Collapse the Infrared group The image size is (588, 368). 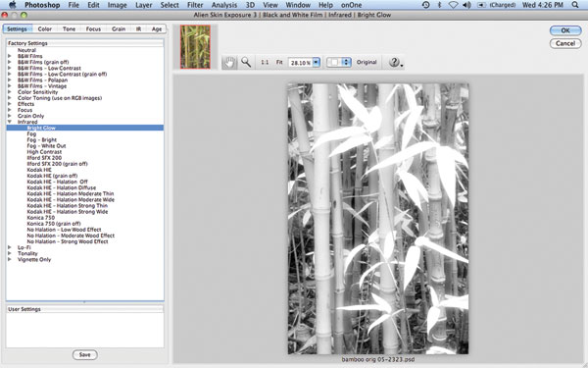(x=10, y=122)
